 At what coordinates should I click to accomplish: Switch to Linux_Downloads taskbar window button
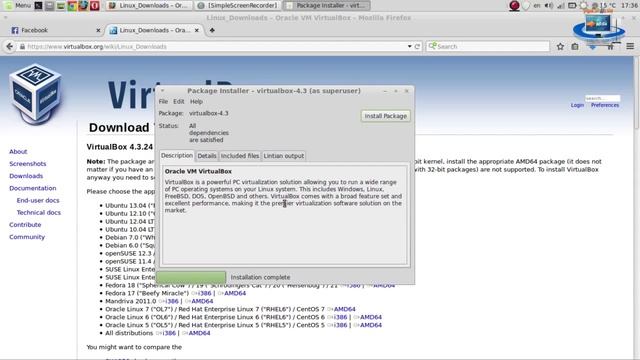149,6
